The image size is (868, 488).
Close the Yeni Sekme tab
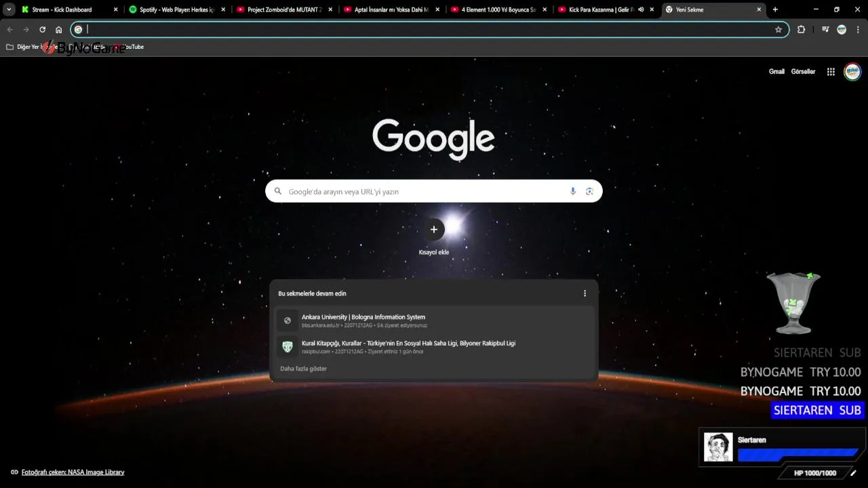(x=759, y=9)
